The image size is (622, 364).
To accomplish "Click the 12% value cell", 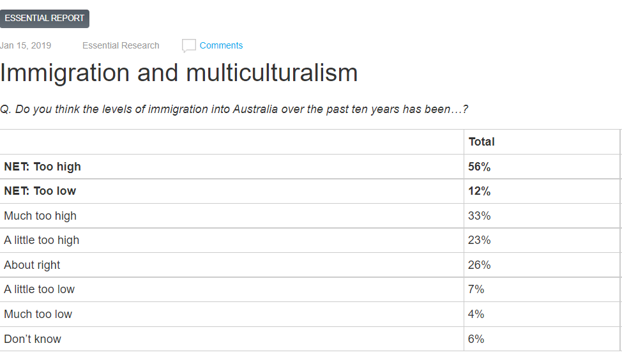I will pos(479,191).
